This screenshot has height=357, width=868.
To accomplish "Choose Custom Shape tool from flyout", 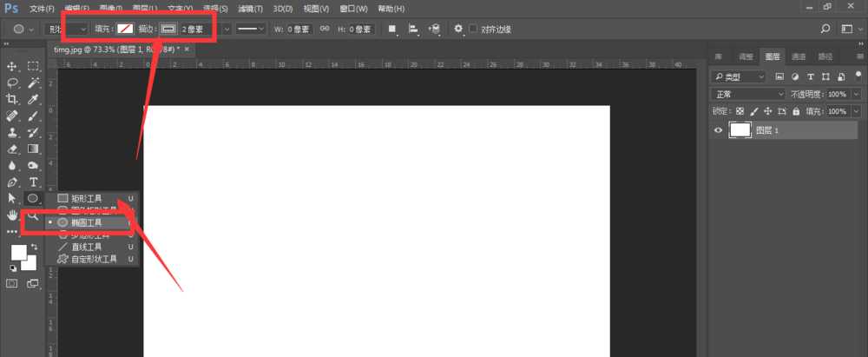I will pyautogui.click(x=92, y=259).
